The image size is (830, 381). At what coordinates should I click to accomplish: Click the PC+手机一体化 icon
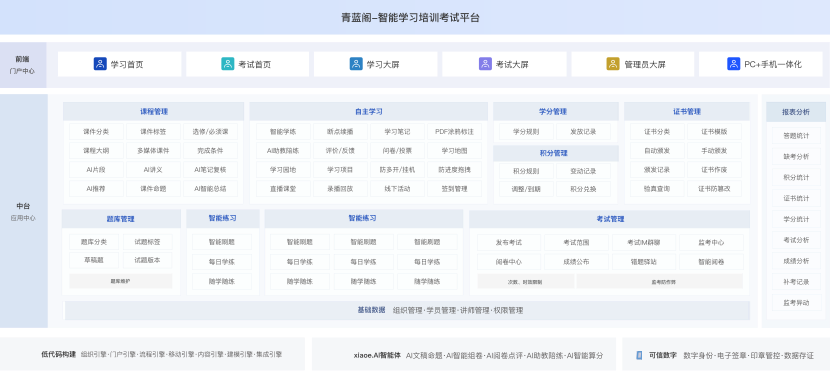point(733,64)
